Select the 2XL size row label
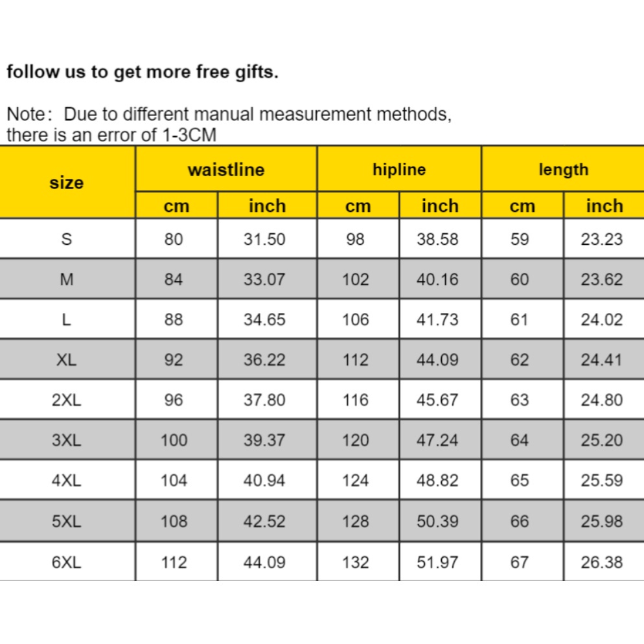 (67, 400)
